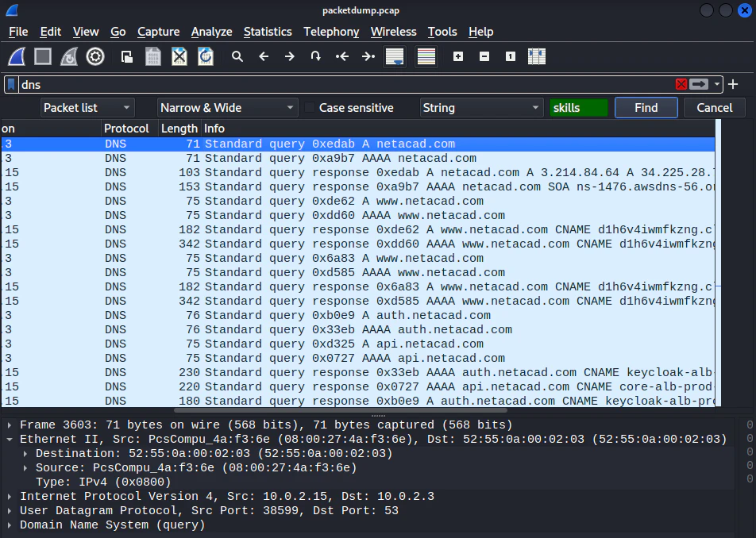Cancel the find toolbar

(x=715, y=108)
